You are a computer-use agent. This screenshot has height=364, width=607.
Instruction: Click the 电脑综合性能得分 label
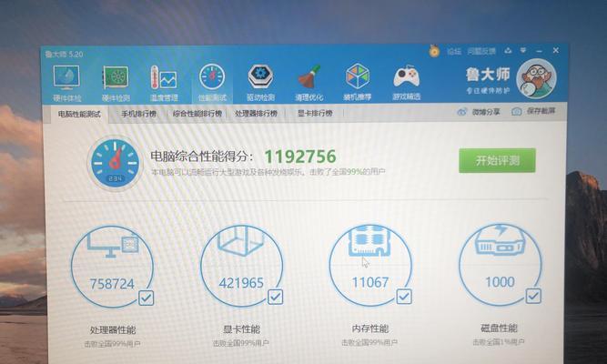pos(202,157)
